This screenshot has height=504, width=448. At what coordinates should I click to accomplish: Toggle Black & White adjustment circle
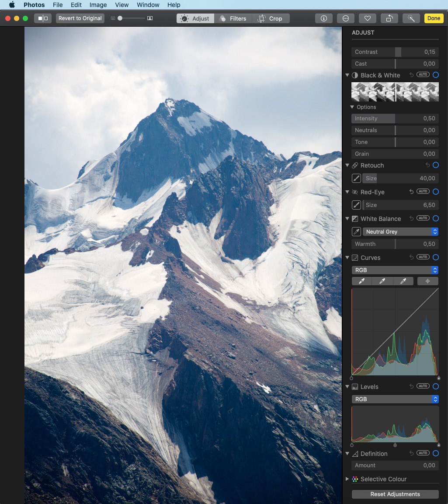(436, 75)
